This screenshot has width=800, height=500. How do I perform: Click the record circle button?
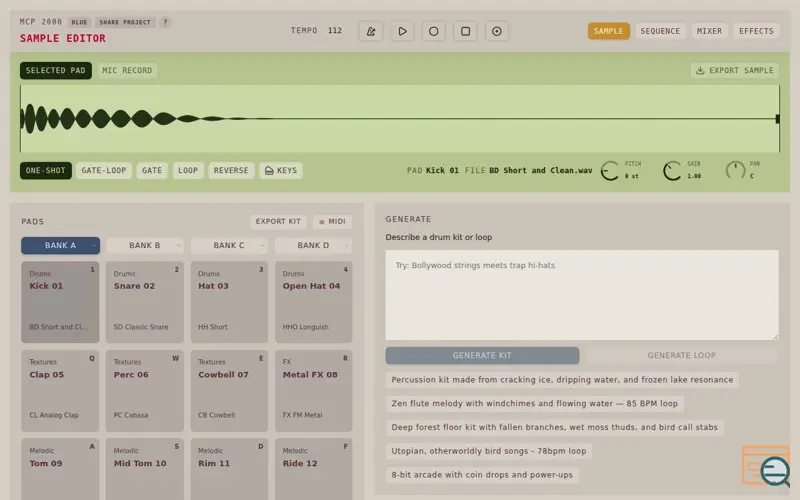[434, 31]
